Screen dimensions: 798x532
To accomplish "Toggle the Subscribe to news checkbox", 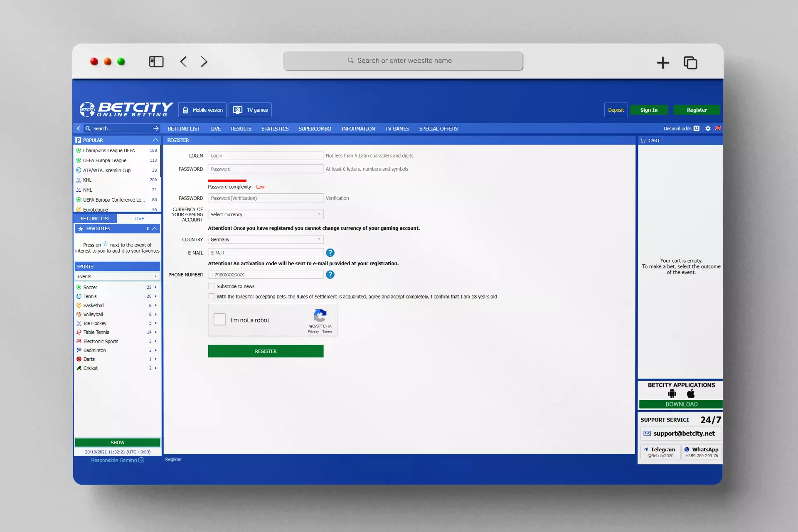I will pos(211,286).
